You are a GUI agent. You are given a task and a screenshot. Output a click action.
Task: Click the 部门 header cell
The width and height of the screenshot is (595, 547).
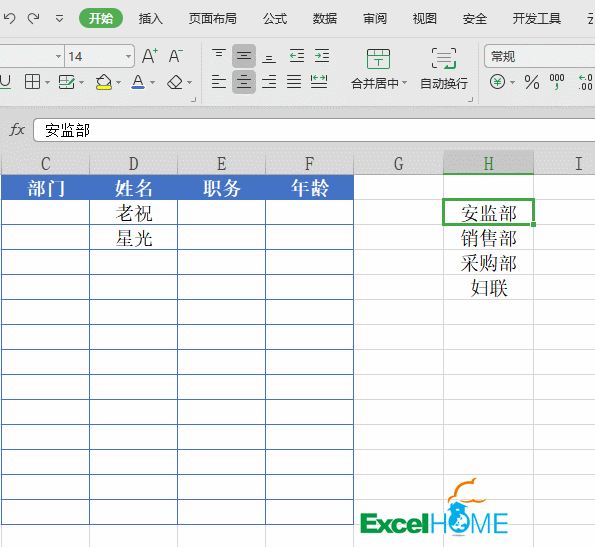click(x=46, y=188)
